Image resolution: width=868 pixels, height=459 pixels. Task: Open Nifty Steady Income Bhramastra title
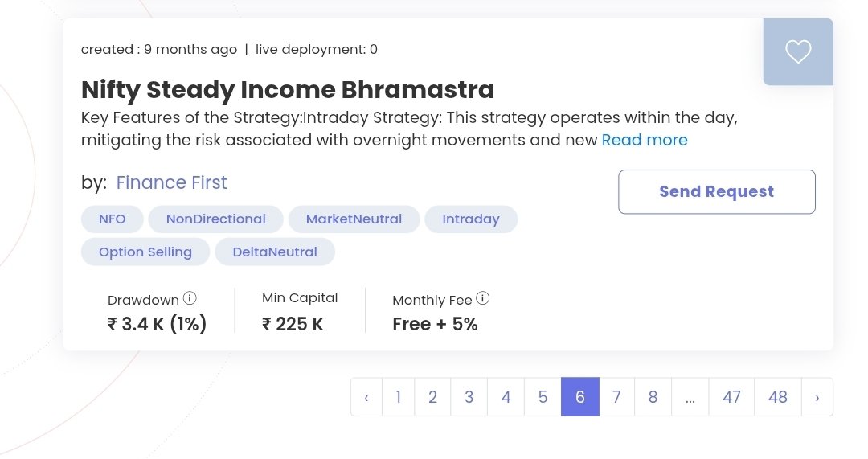(287, 90)
